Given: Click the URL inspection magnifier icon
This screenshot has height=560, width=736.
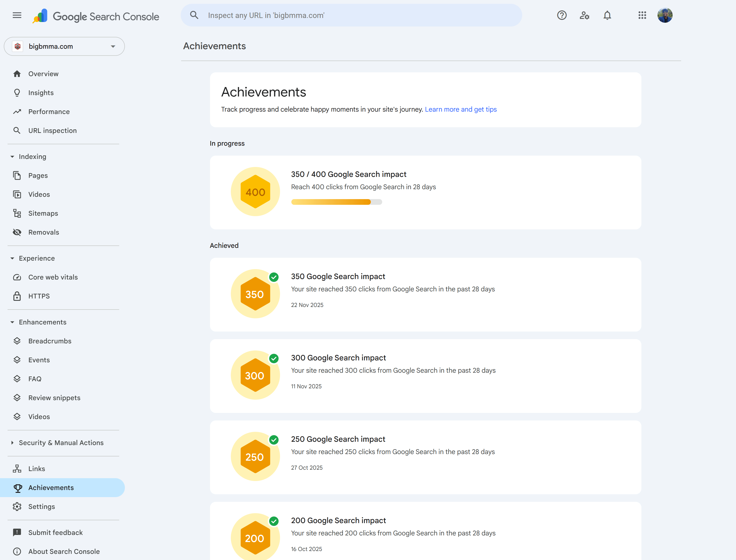Looking at the screenshot, I should pyautogui.click(x=17, y=130).
